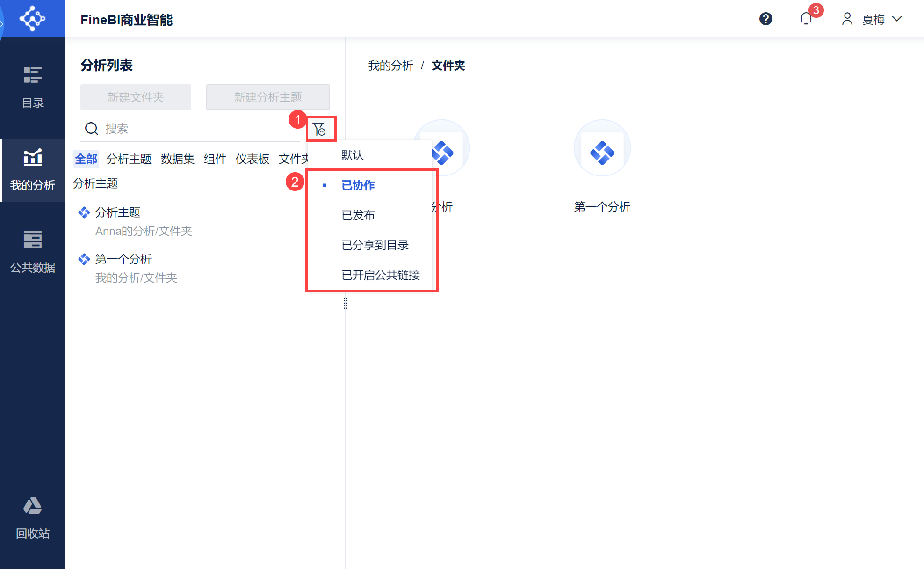924x569 pixels.
Task: Choose 默认 in the filter dropdown
Action: (352, 155)
